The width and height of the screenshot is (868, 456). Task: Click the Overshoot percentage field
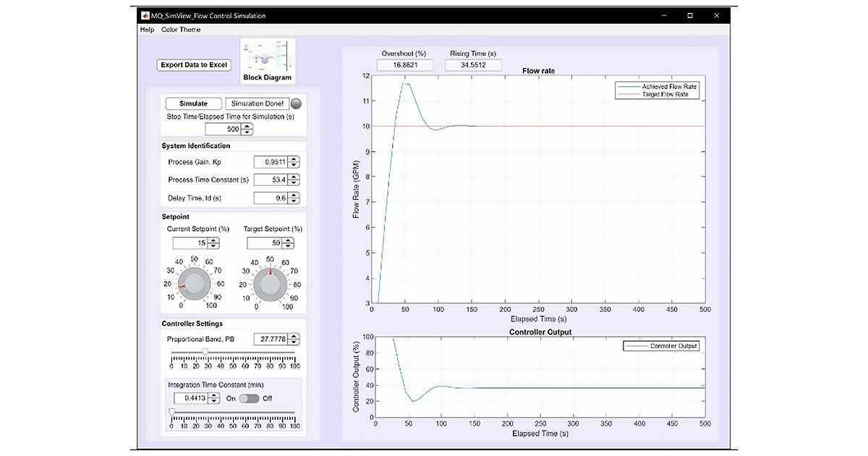pos(405,64)
